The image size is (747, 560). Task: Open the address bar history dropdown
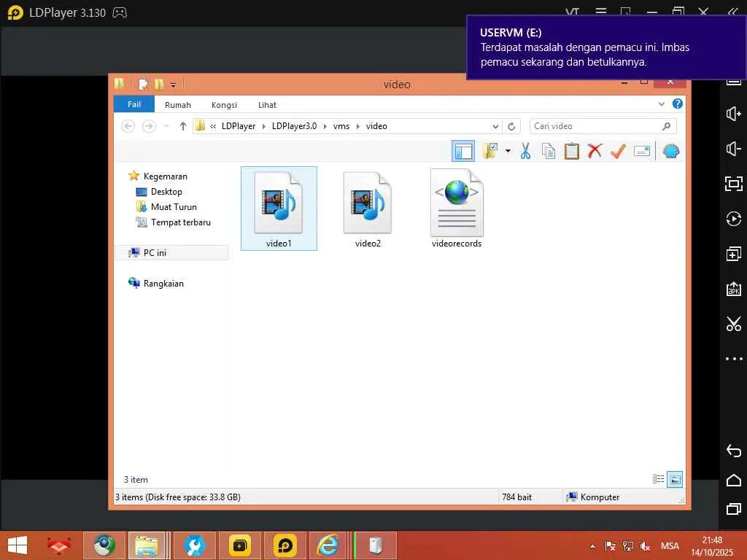click(x=495, y=126)
